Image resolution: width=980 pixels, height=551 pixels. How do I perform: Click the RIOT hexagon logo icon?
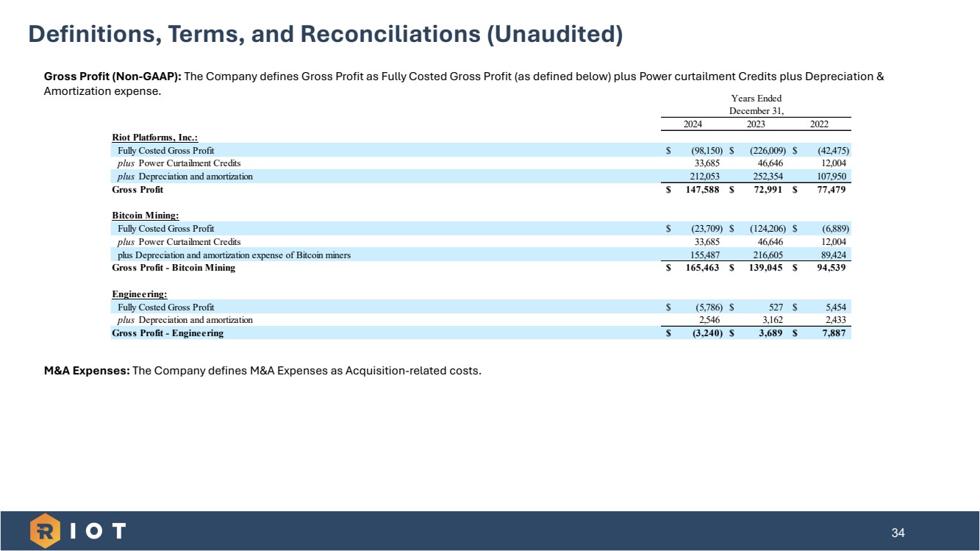[x=45, y=530]
